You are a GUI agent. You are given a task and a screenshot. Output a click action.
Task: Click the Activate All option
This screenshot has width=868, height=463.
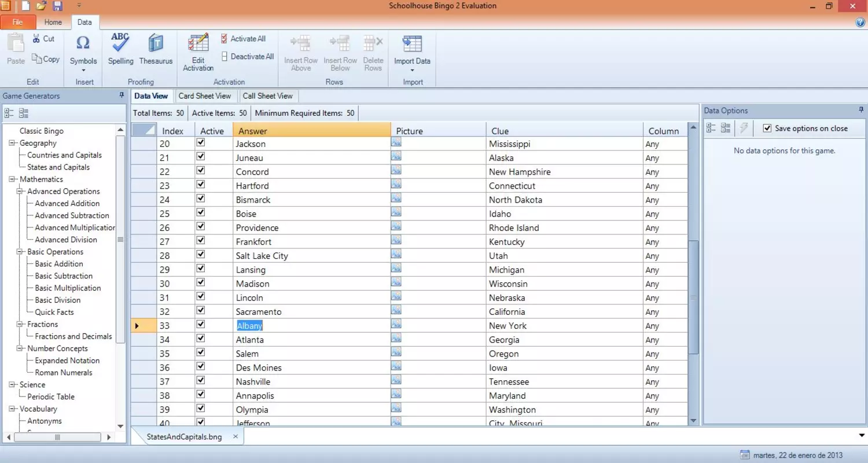click(x=243, y=39)
